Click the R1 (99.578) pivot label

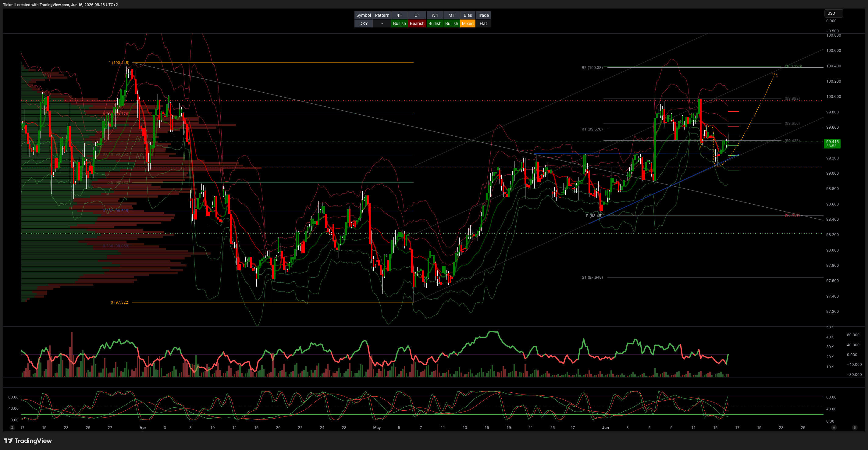(x=592, y=129)
